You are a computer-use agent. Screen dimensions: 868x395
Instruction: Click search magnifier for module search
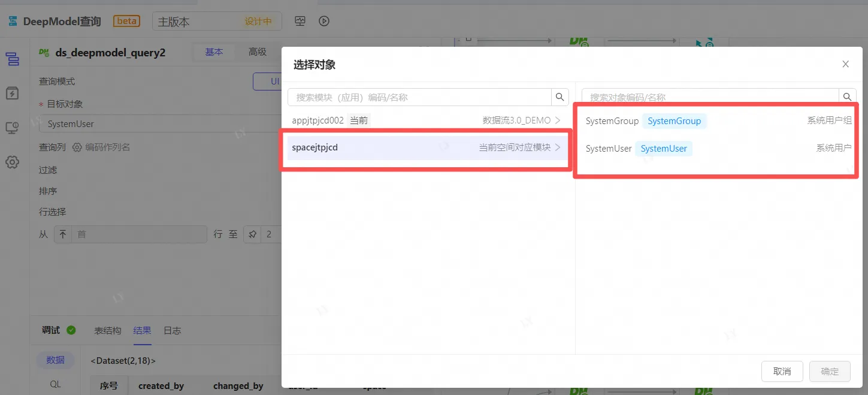click(559, 97)
